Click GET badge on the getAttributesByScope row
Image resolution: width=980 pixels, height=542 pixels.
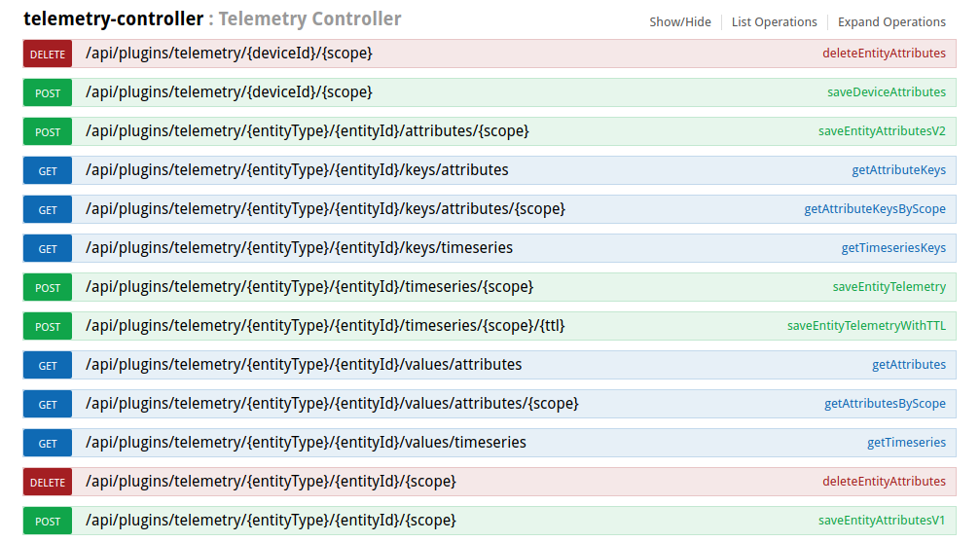48,405
